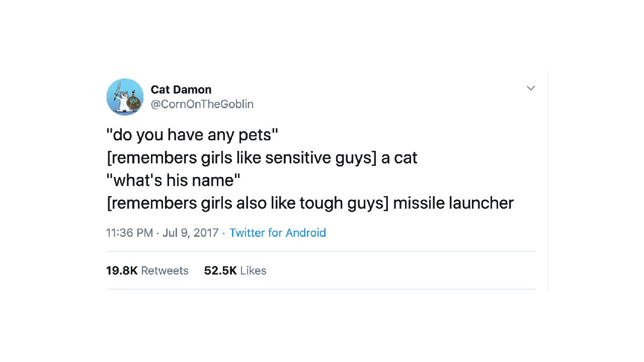Viewport: 644px width, 362px height.
Task: Click the 11:36 PM time text
Action: coord(129,233)
